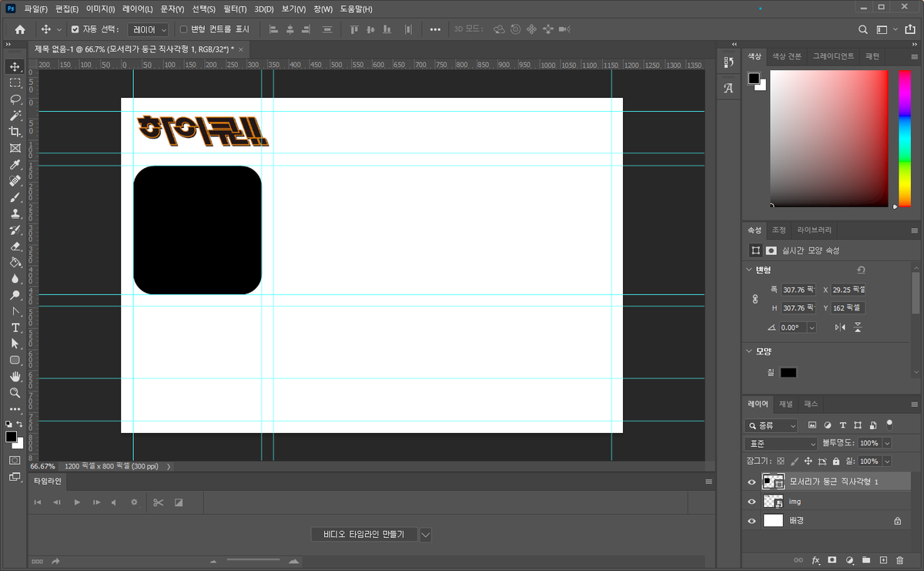Select the Move tool in the toolbar

(x=15, y=66)
